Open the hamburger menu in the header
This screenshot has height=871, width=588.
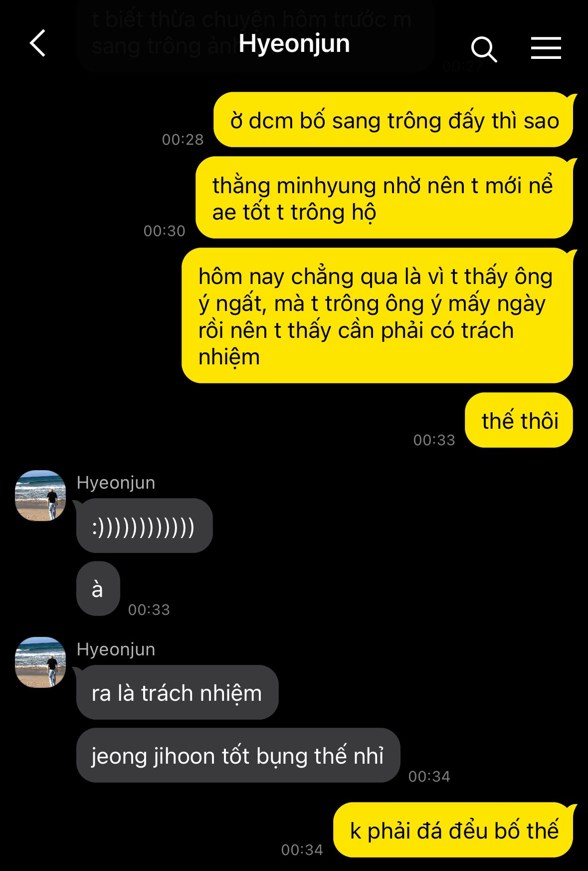(546, 48)
